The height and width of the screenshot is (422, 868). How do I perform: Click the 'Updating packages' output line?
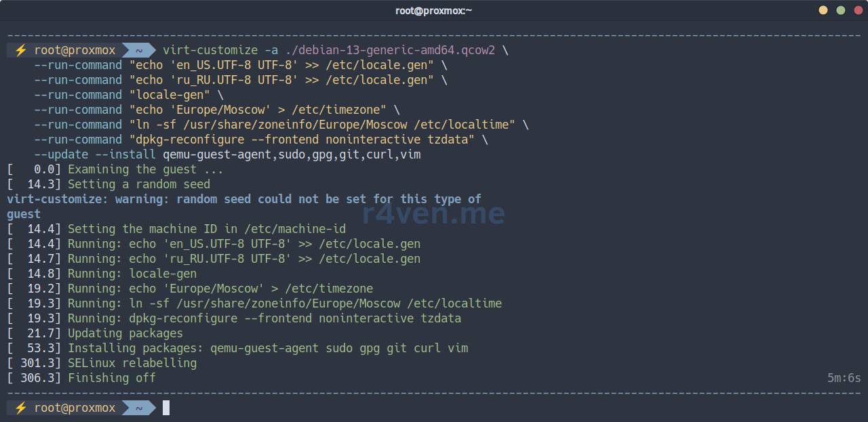(x=125, y=333)
